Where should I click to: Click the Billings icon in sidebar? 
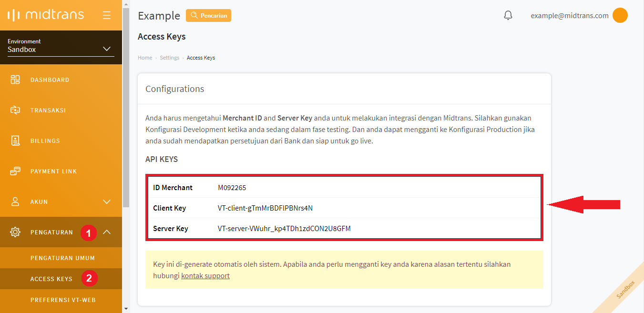coord(15,141)
